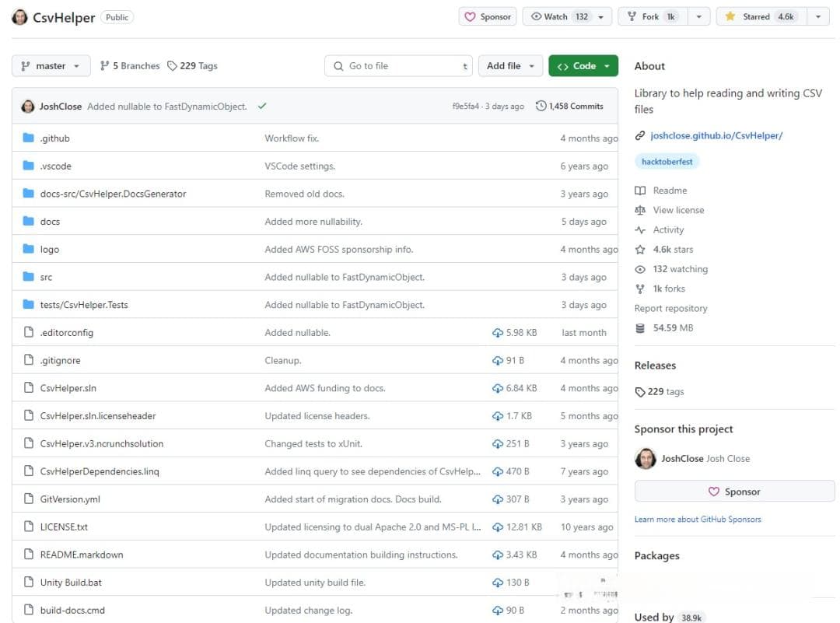Open the tests/CsvHelper.Tests folder
The image size is (840, 623).
pos(84,305)
